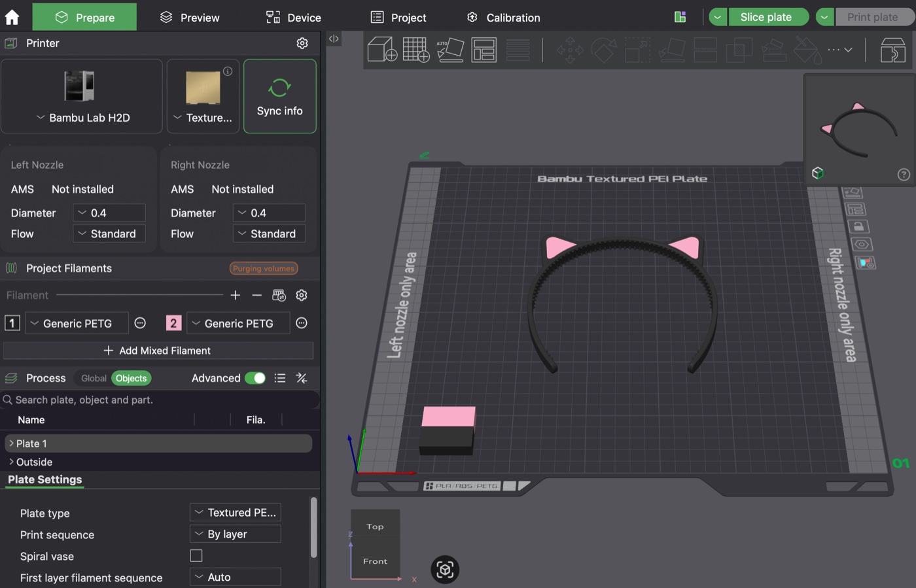Click the compare presets icon
916x588 pixels.
pyautogui.click(x=302, y=378)
